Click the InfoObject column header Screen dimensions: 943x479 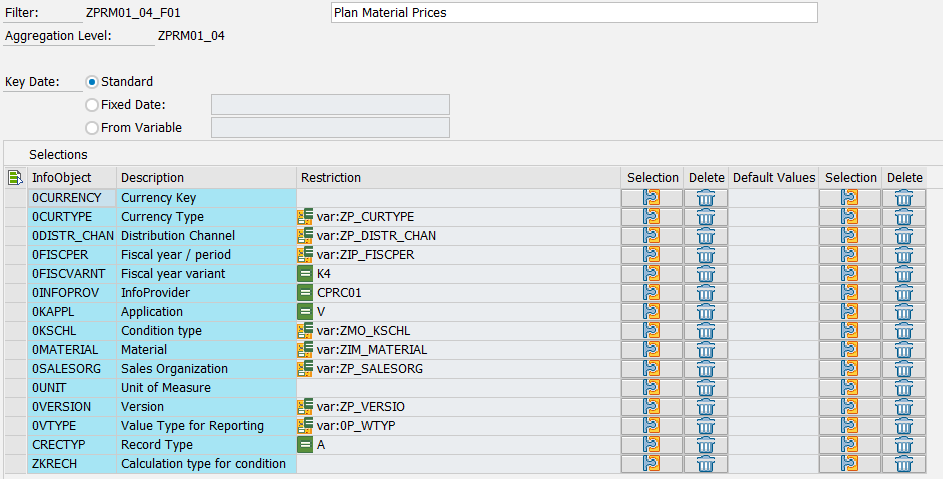tap(72, 178)
